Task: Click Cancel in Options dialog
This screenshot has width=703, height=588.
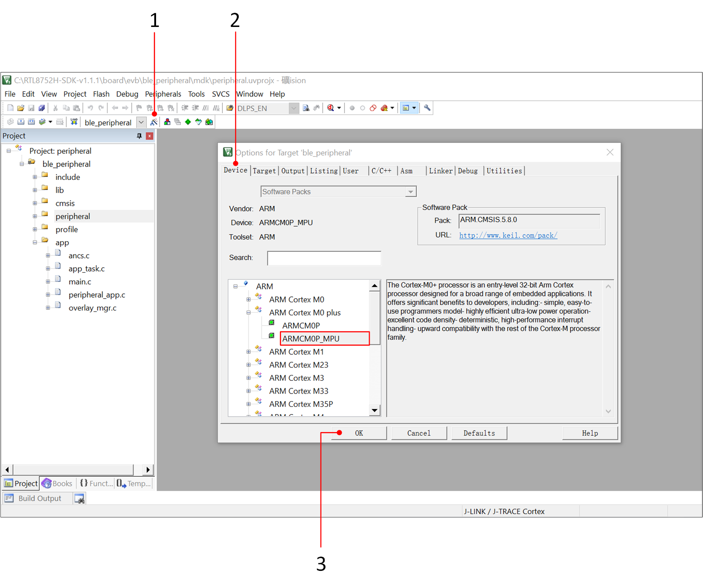Action: click(x=419, y=433)
